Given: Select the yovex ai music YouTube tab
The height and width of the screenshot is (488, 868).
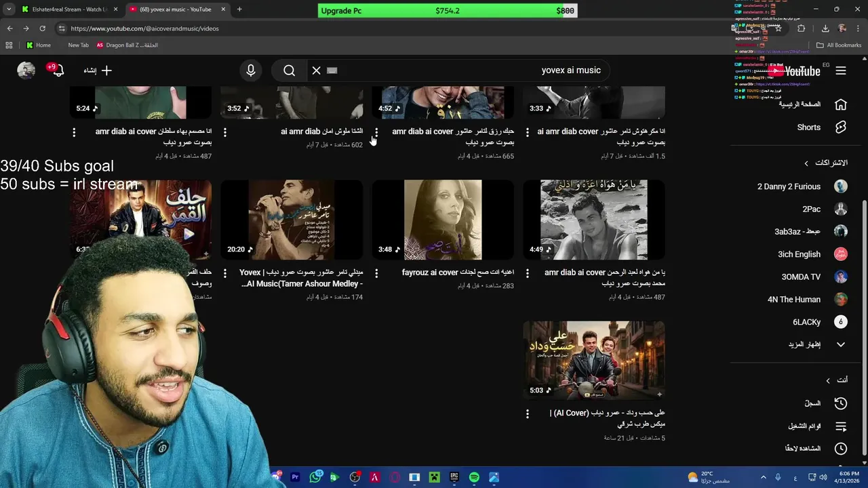Looking at the screenshot, I should tap(175, 9).
